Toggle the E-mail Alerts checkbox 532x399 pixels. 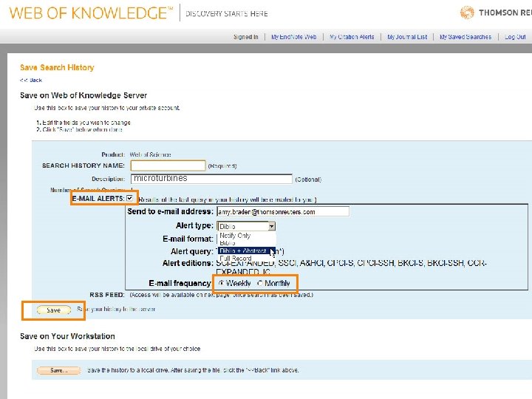coord(129,198)
